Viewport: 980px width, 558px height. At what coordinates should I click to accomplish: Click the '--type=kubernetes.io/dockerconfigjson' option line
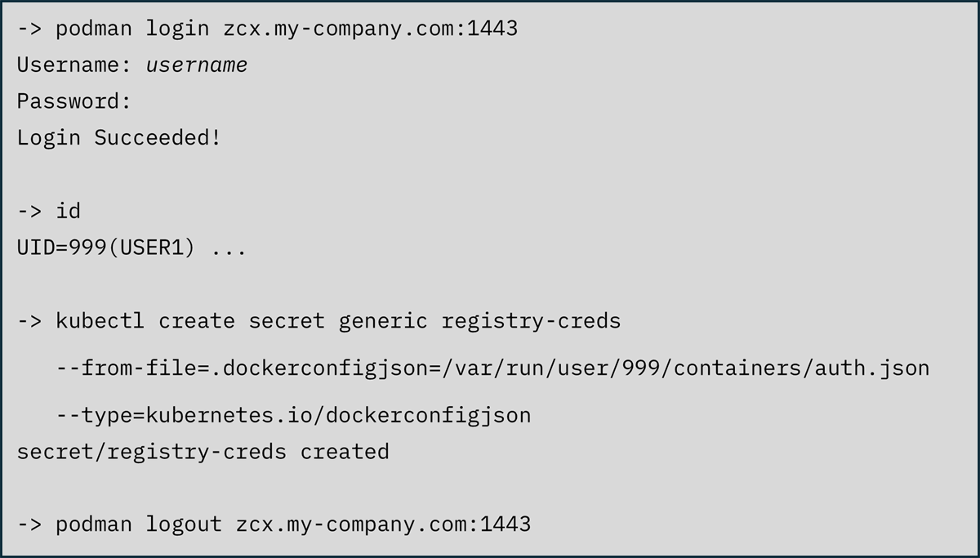point(293,415)
